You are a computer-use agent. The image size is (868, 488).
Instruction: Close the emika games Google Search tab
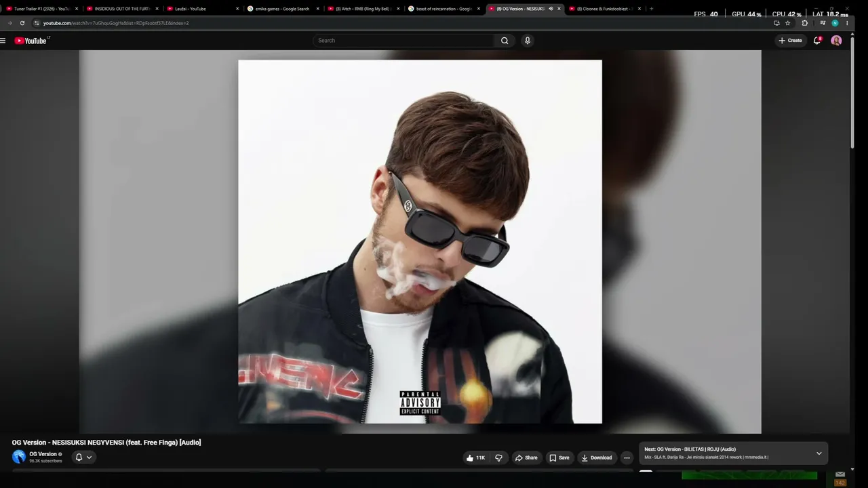point(317,9)
